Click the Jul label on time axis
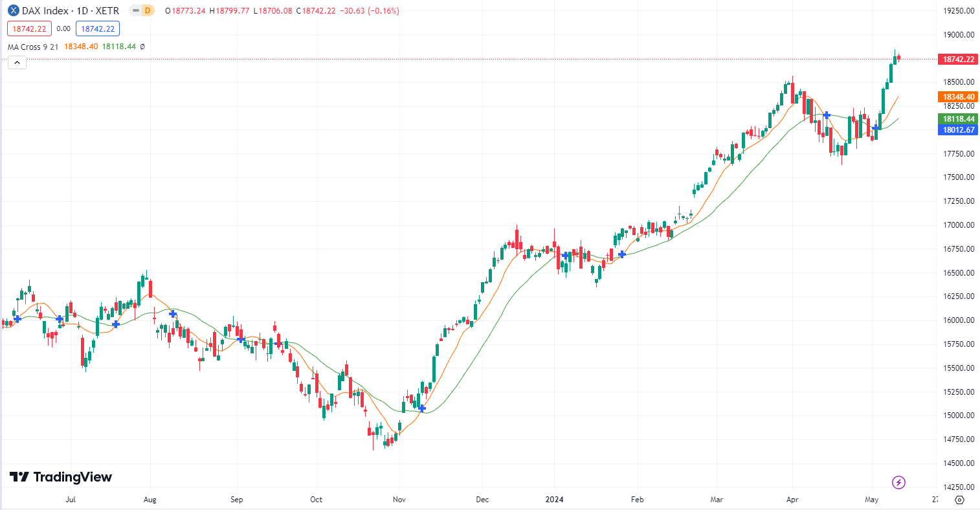The width and height of the screenshot is (980, 510). point(71,500)
